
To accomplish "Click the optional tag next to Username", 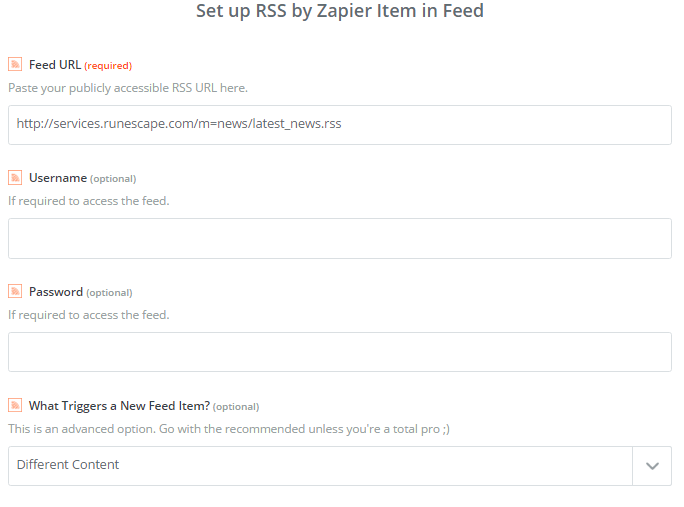I will pos(113,179).
